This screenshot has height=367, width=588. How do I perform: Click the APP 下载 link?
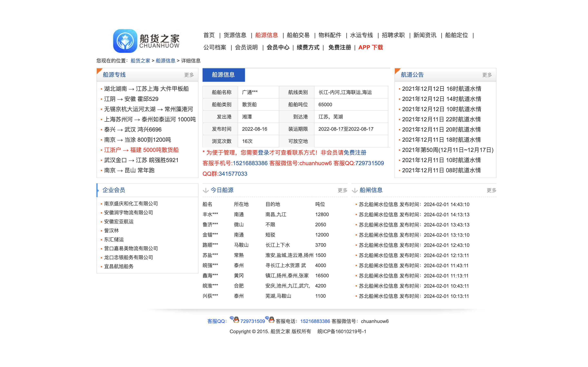[x=370, y=48]
